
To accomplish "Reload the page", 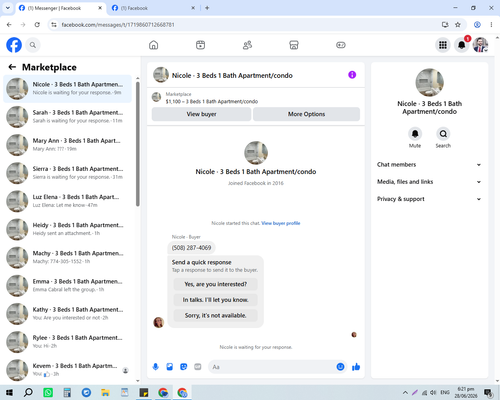I will click(37, 25).
